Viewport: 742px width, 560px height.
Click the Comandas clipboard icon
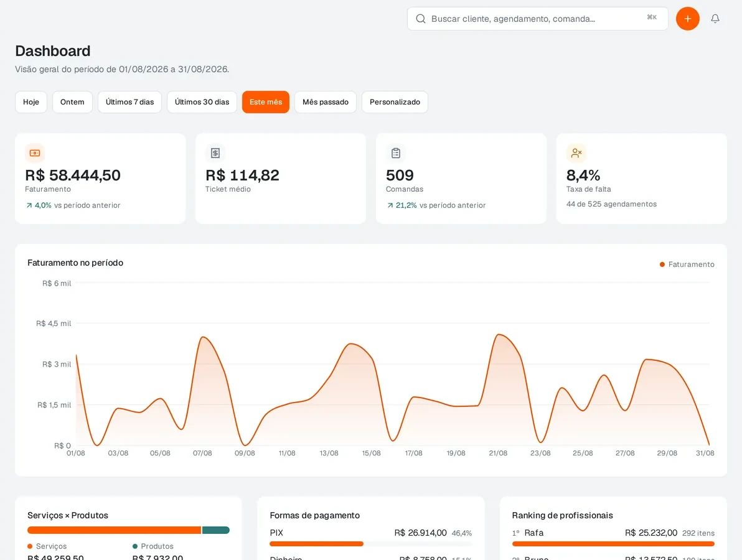pyautogui.click(x=396, y=153)
